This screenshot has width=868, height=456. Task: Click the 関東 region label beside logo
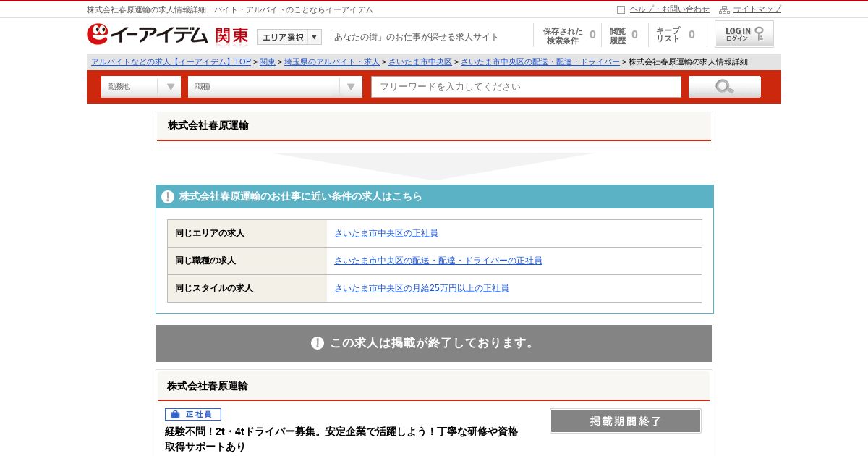tap(231, 35)
